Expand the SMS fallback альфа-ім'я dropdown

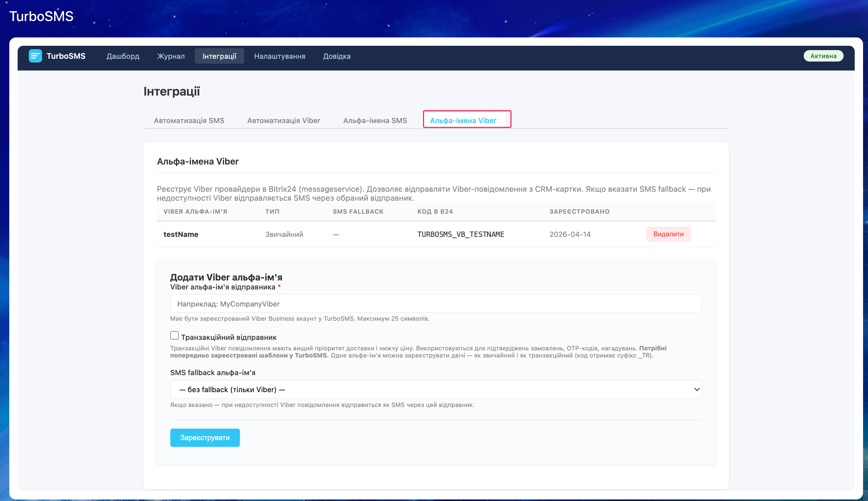point(436,390)
